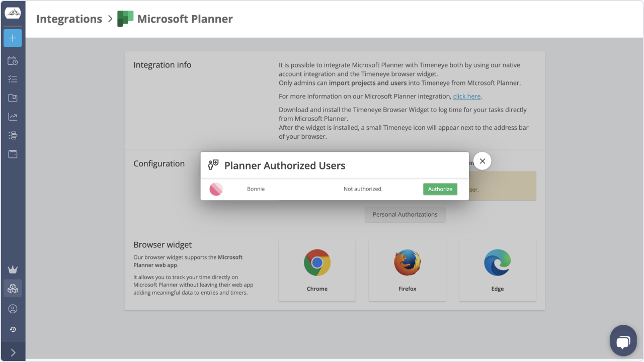
Task: Click Bonnie's pink avatar swatch
Action: [x=216, y=189]
